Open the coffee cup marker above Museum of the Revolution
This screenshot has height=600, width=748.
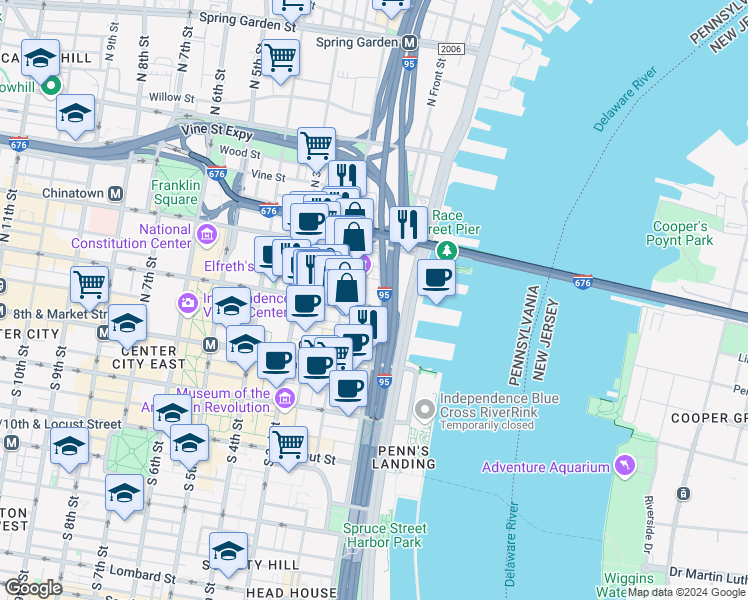point(276,362)
